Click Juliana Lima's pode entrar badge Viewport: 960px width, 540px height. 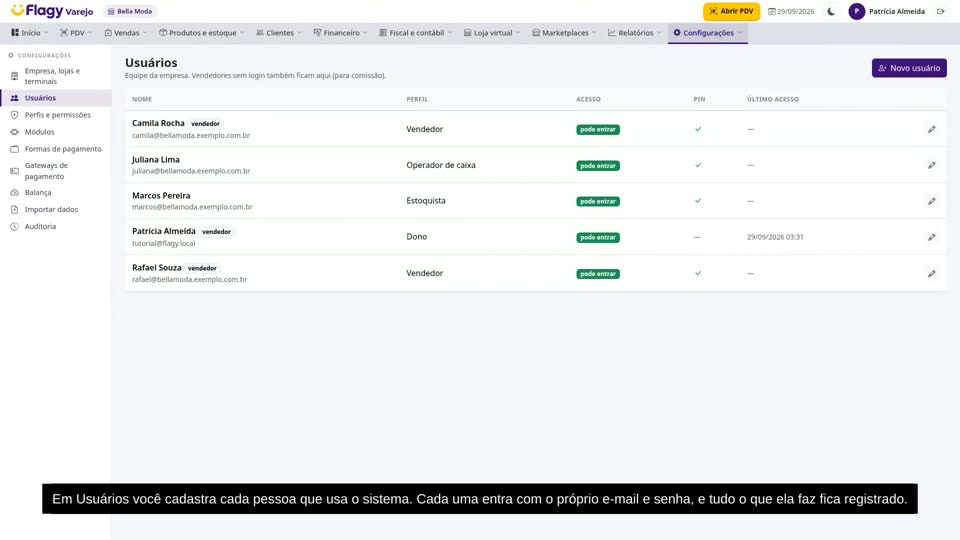click(x=598, y=165)
